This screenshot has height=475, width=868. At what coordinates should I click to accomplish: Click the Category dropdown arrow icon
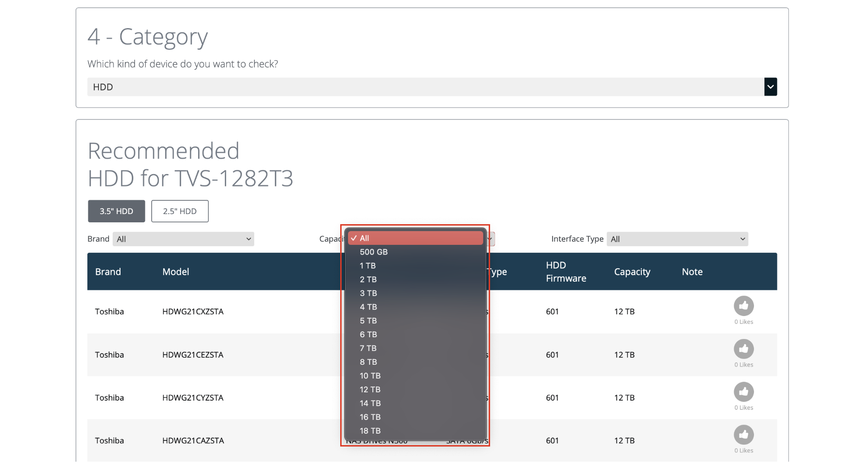[771, 87]
